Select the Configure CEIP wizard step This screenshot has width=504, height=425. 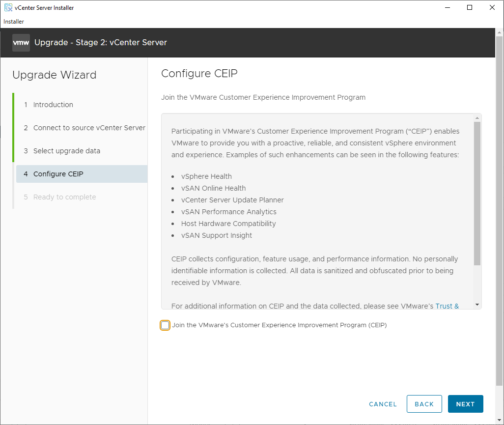point(58,174)
